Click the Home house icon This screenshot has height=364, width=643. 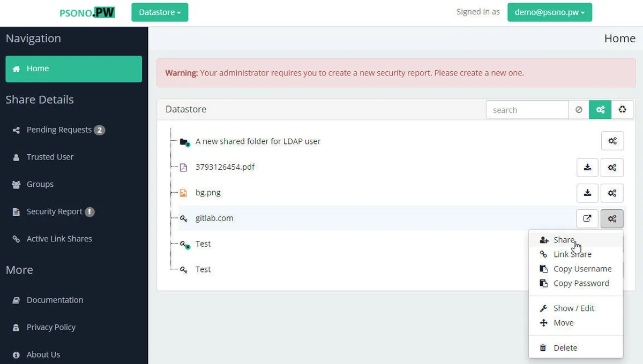pyautogui.click(x=16, y=69)
